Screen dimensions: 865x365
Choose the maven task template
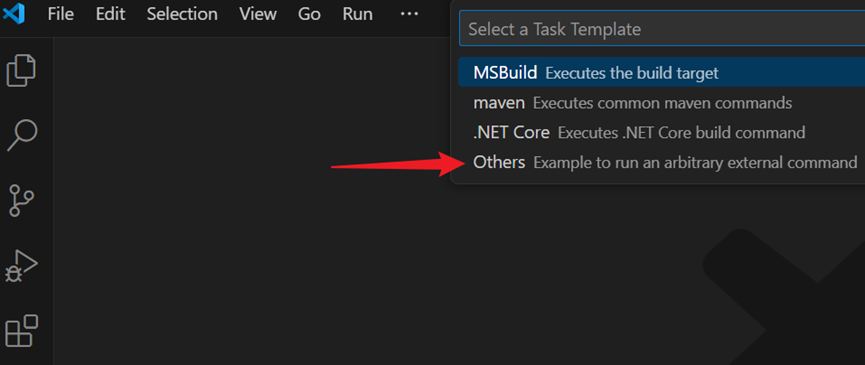point(661,103)
